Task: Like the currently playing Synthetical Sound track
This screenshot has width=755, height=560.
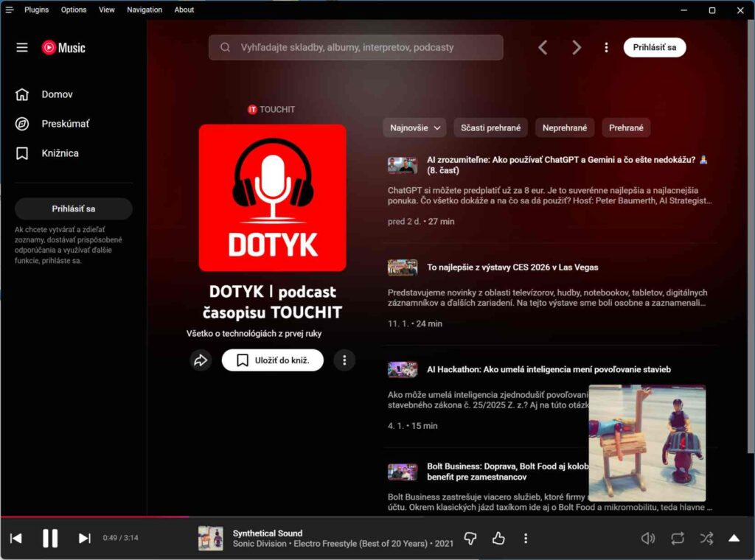Action: (498, 538)
